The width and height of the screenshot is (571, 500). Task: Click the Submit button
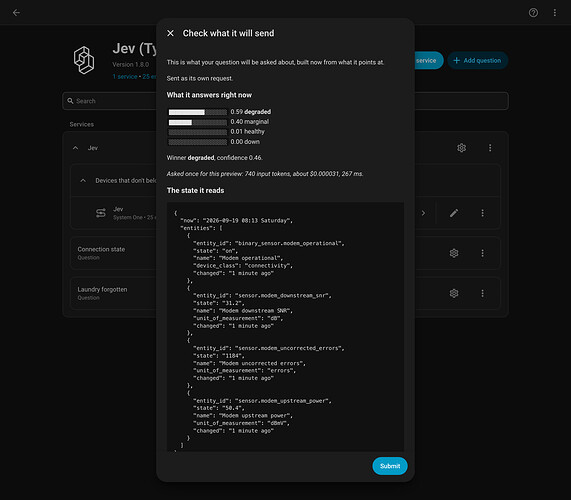(390, 466)
